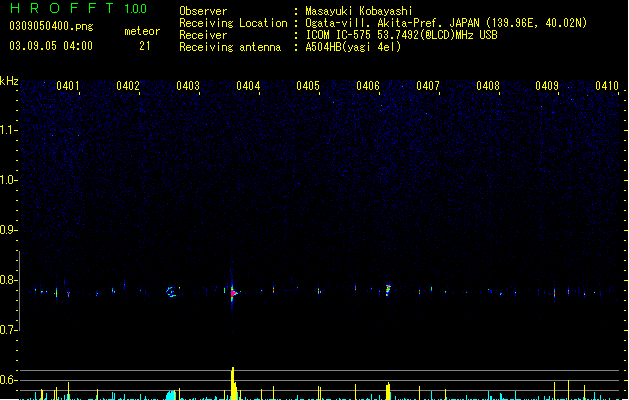Click the HROFFT 1.00 title text
This screenshot has width=629, height=400.
[x=78, y=8]
